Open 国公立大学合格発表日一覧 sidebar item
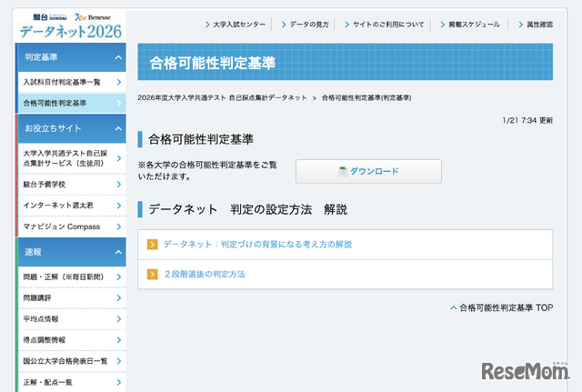The width and height of the screenshot is (582, 392). 72,361
